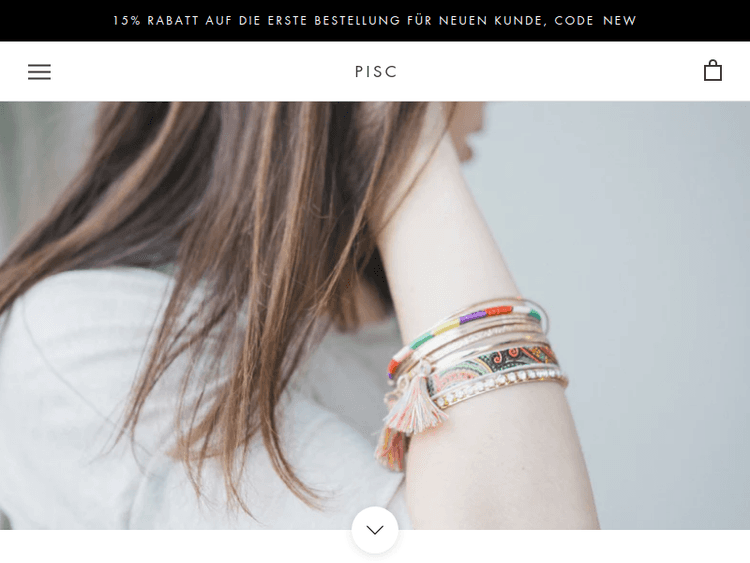Click the 15% Rabatt announcement banner
Image resolution: width=750 pixels, height=563 pixels.
tap(375, 21)
